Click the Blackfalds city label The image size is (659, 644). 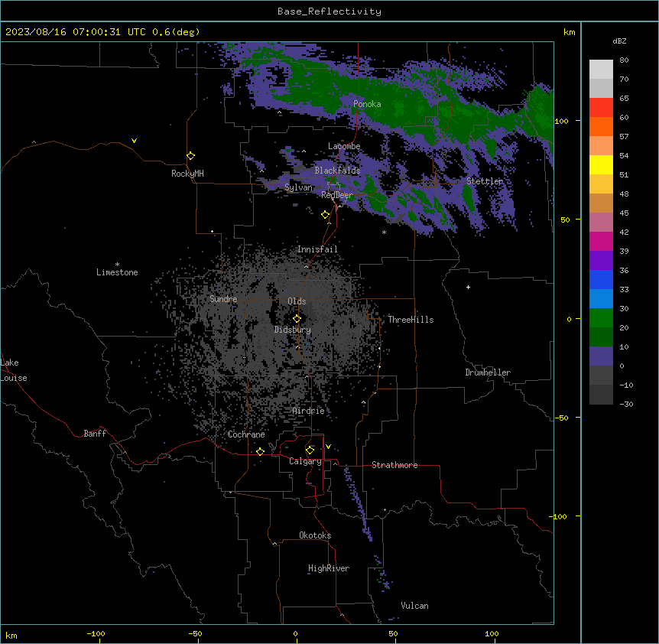337,171
